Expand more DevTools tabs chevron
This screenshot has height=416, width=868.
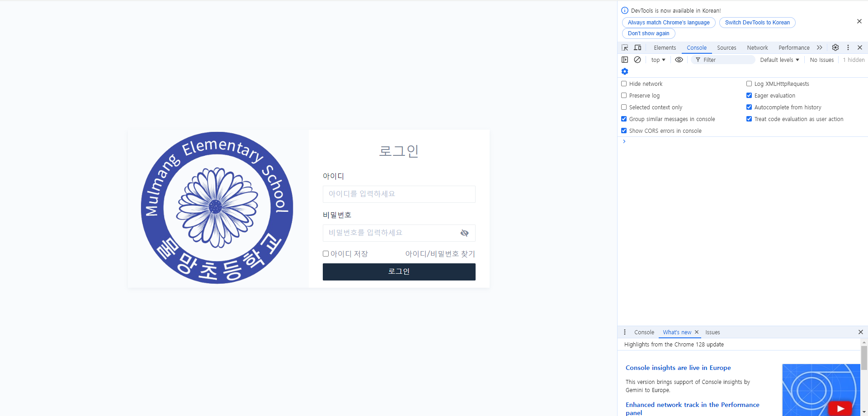(820, 47)
